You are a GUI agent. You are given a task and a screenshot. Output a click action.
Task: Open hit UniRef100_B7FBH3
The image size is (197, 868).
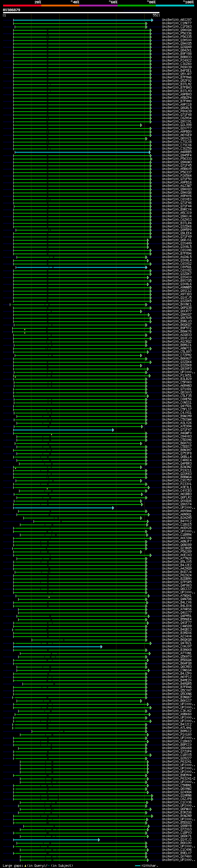tap(176, 88)
